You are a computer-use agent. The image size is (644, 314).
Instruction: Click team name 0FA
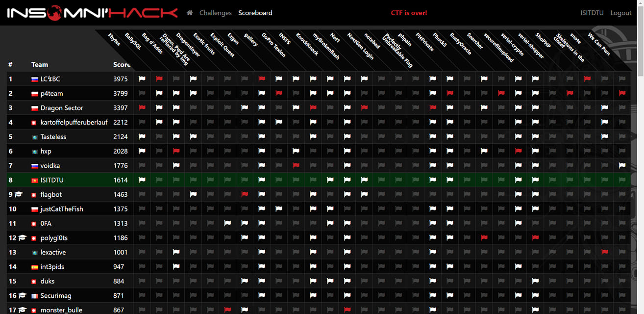click(x=46, y=223)
